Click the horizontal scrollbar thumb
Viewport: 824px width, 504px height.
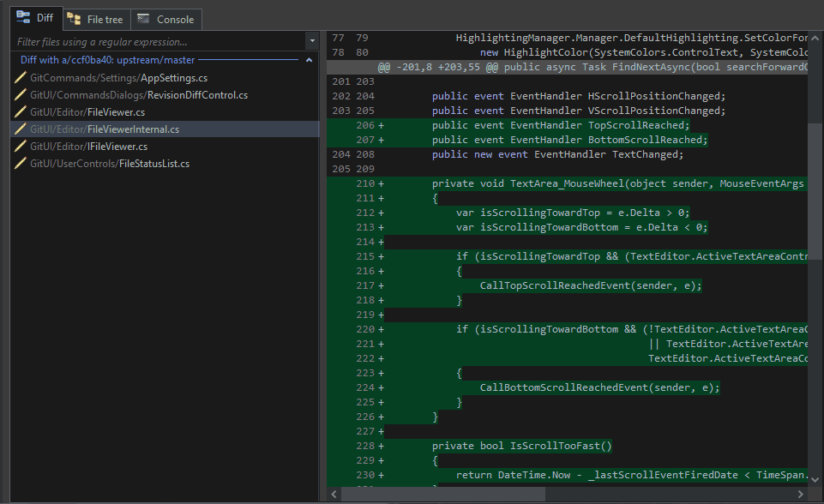pyautogui.click(x=443, y=494)
